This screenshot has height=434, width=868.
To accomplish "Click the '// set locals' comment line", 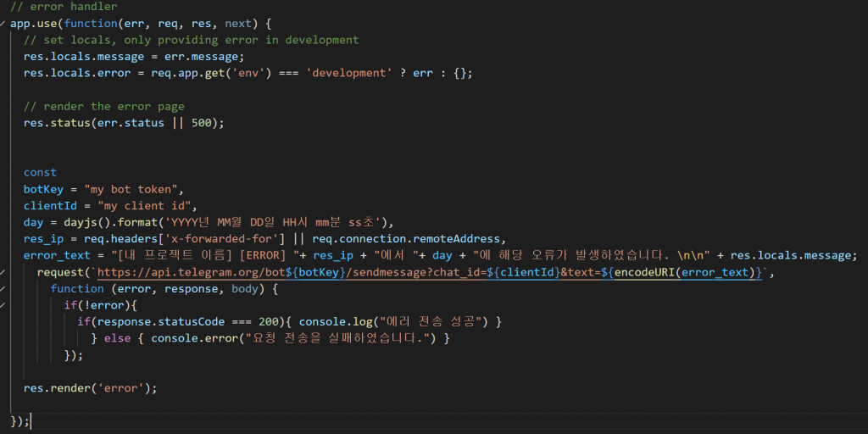I will point(192,41).
